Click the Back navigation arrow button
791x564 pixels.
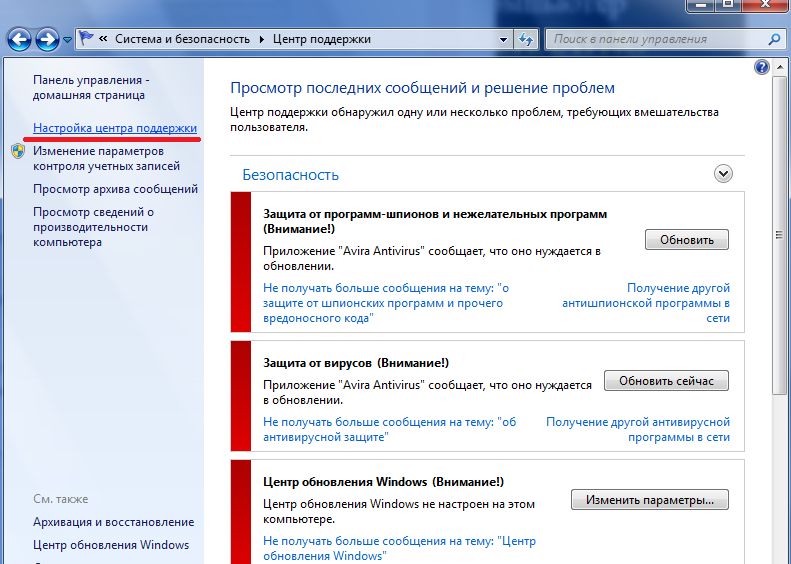[19, 40]
